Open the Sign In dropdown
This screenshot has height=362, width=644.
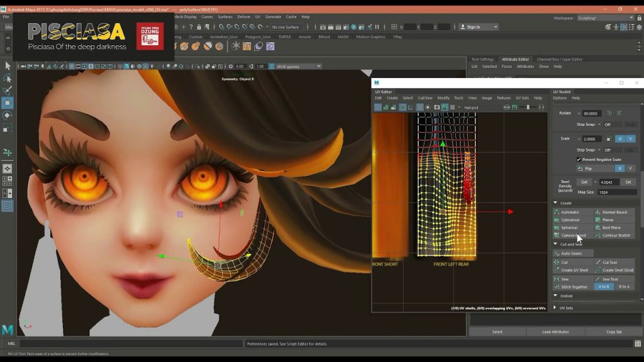click(x=479, y=27)
